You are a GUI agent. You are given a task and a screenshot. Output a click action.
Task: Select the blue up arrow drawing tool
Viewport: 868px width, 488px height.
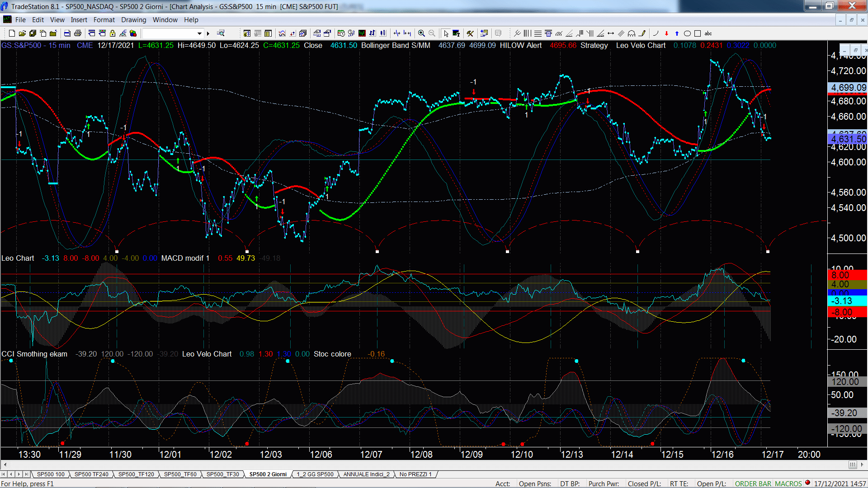[677, 33]
